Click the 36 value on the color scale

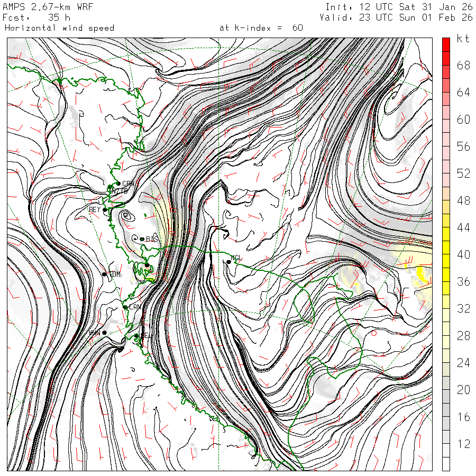(x=463, y=282)
